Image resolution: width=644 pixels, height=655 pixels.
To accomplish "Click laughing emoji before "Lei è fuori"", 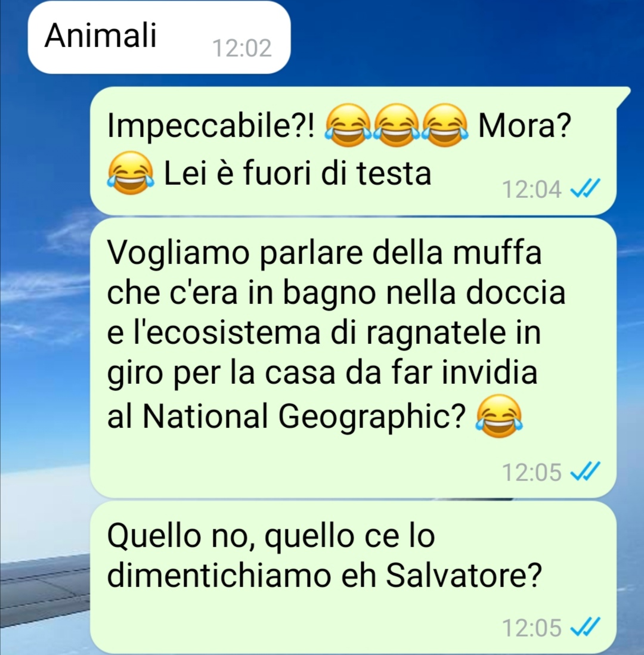I will click(131, 172).
